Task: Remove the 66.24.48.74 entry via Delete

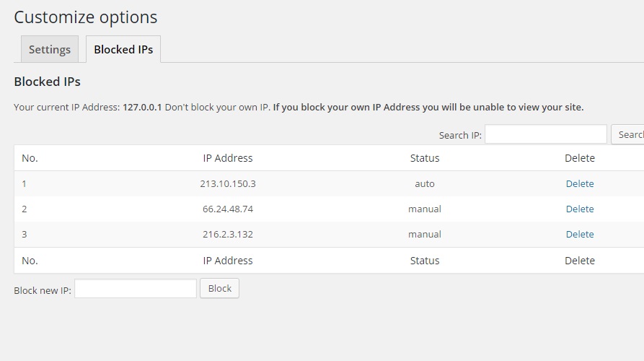Action: pos(579,209)
